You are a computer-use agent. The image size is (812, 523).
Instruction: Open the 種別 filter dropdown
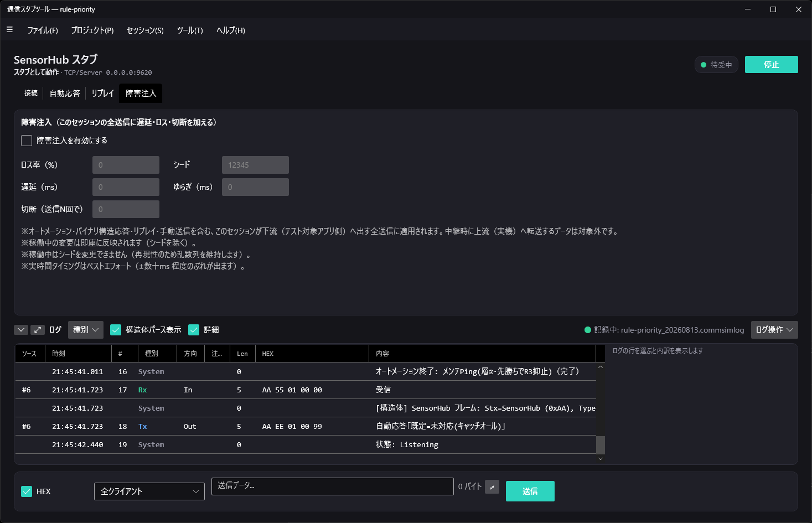[86, 330]
